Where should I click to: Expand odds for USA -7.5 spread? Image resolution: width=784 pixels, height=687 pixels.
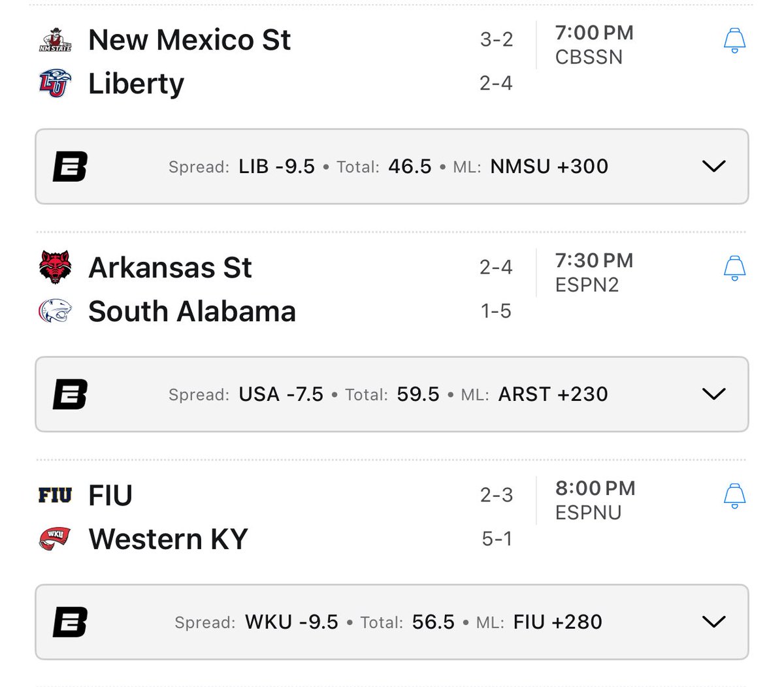tap(713, 394)
